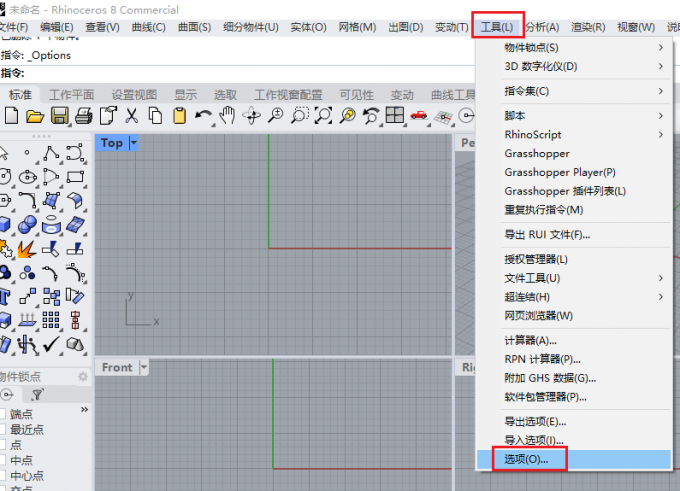
Task: Open the 曲面(S) menu
Action: [194, 27]
